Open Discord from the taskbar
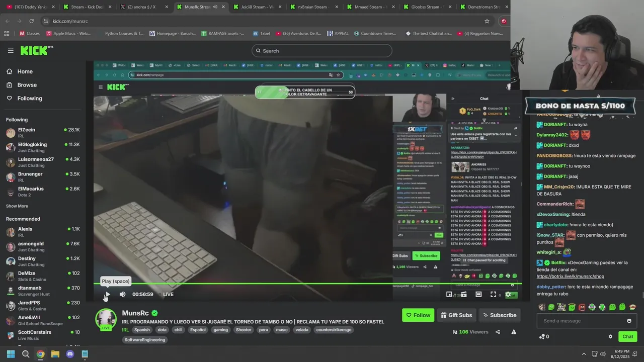Viewport: 644px width, 362px height. coord(70,354)
